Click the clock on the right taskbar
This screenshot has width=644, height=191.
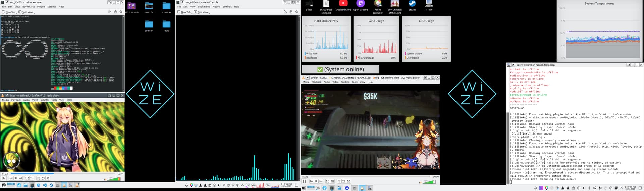[630, 188]
